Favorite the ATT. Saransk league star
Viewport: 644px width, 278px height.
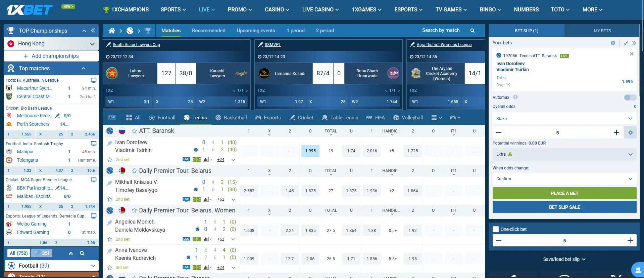[134, 131]
